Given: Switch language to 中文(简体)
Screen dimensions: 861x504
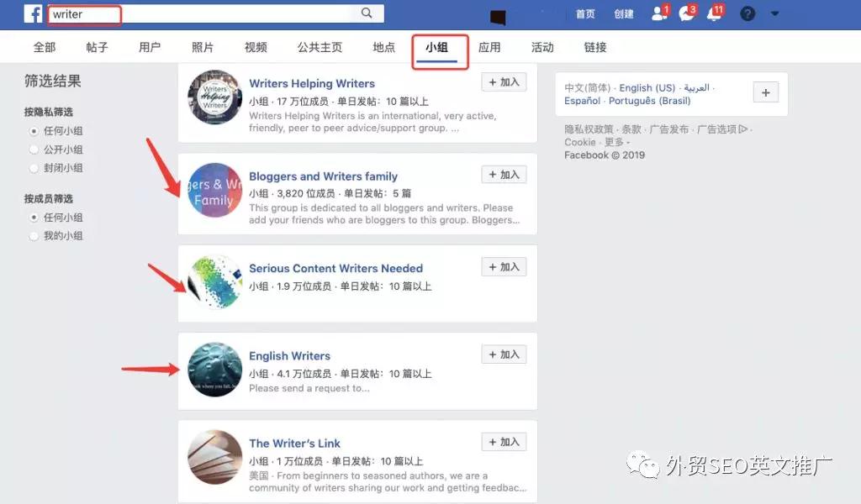Looking at the screenshot, I should tap(588, 87).
